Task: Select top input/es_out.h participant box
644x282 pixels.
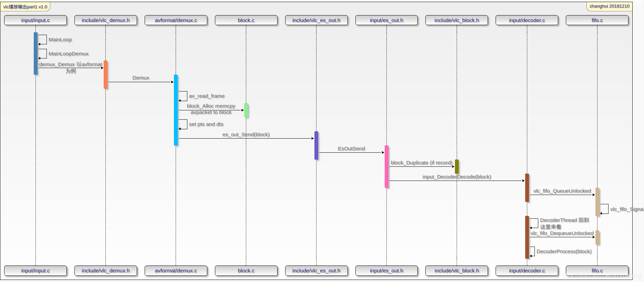Action: (386, 20)
